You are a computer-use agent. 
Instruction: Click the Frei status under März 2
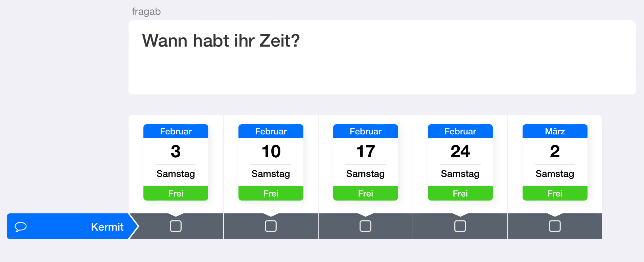pos(555,193)
